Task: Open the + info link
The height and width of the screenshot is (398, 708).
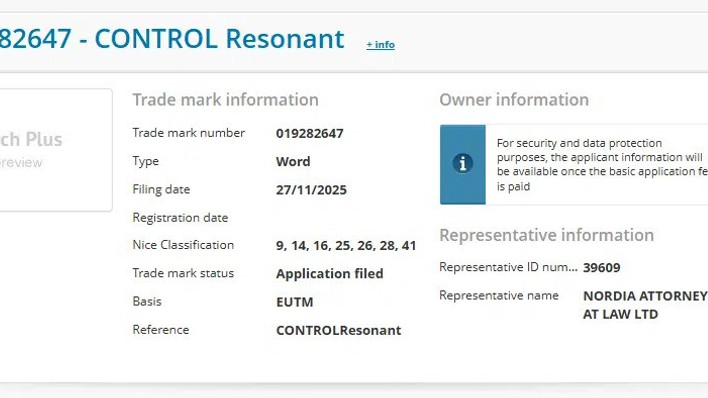Action: (x=380, y=45)
